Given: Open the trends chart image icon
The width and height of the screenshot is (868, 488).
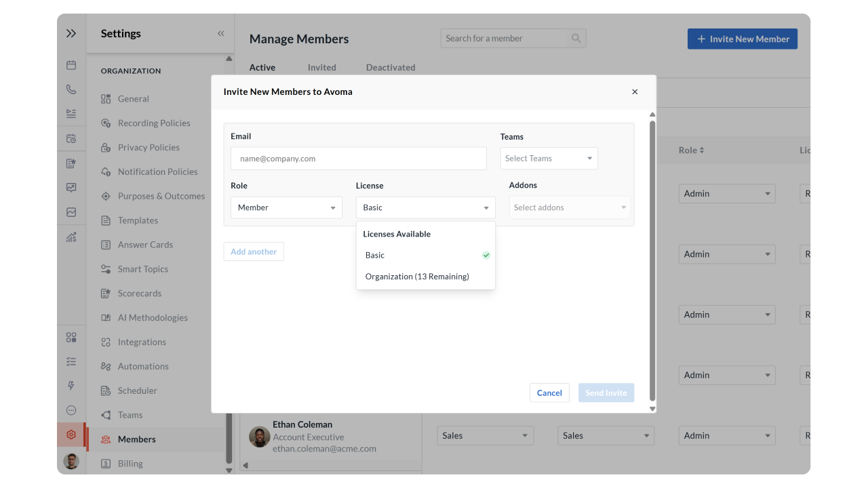Looking at the screenshot, I should tap(71, 212).
